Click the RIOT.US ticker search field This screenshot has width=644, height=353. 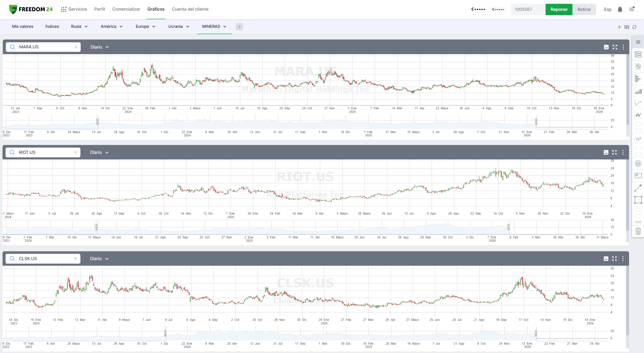[44, 152]
